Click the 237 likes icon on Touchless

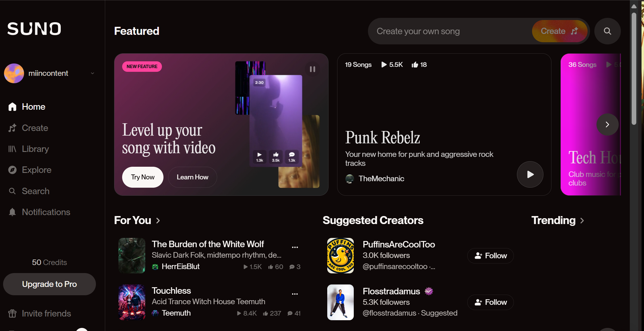[x=265, y=313]
